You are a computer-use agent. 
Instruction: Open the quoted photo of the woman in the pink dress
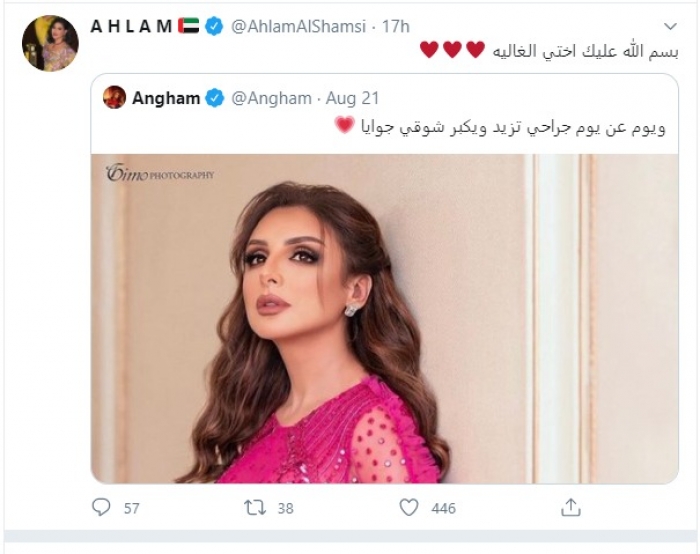[x=384, y=318]
